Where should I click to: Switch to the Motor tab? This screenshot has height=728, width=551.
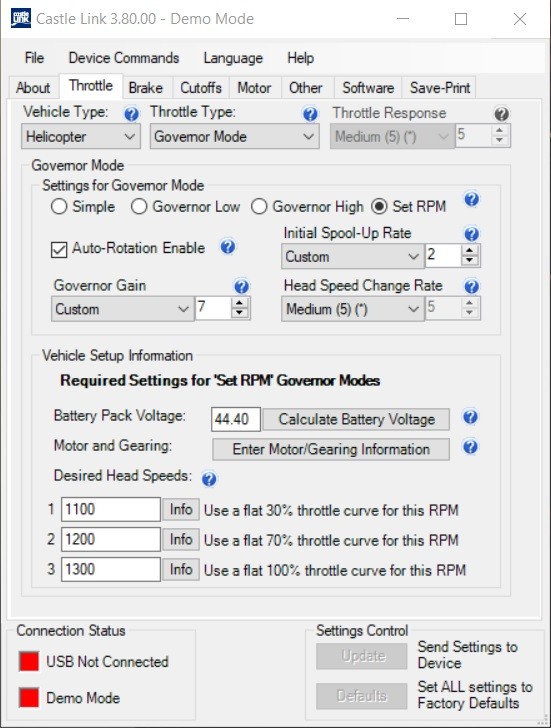[254, 87]
